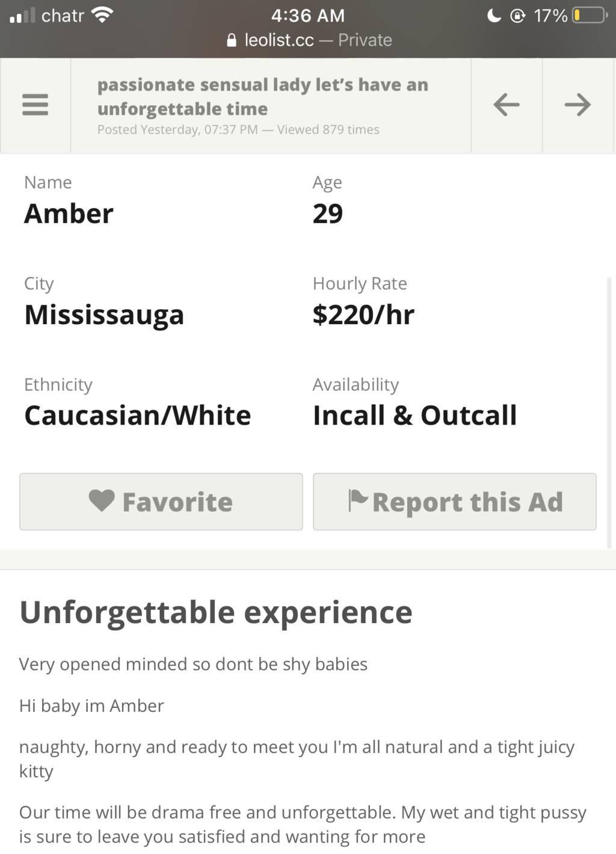Open the hamburger menu

coord(35,105)
